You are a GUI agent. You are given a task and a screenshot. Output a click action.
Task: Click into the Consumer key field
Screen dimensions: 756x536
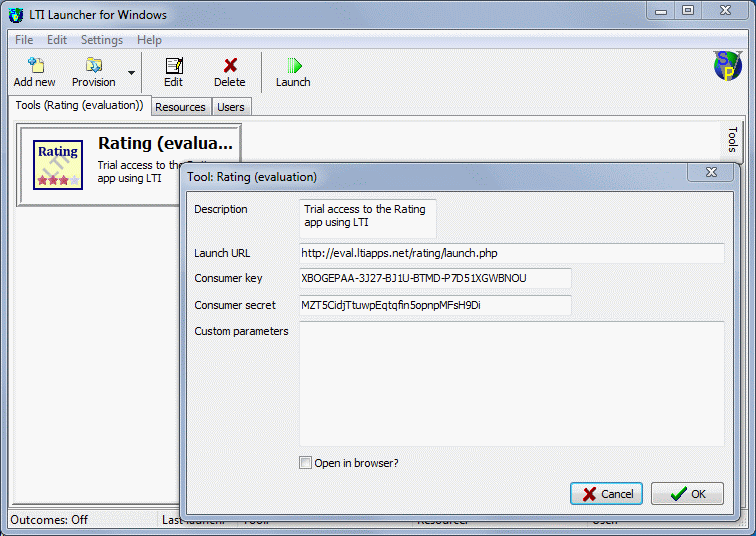coord(435,278)
